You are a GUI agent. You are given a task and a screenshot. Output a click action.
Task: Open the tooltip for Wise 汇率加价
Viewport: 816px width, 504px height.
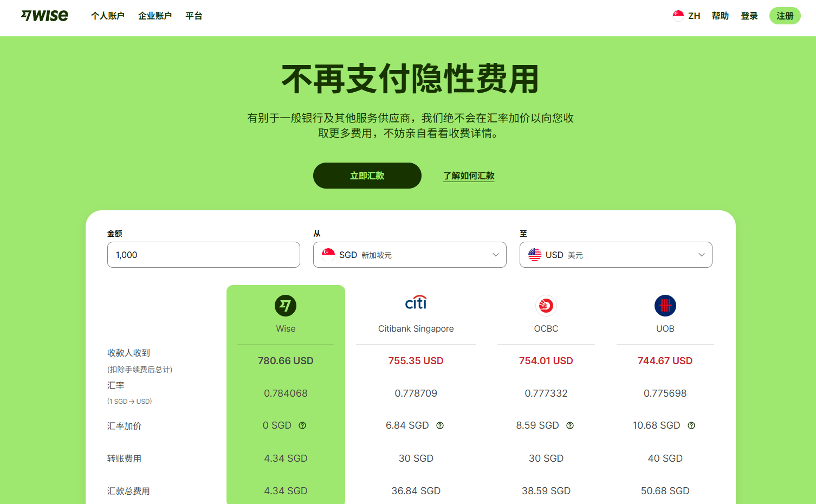[302, 425]
